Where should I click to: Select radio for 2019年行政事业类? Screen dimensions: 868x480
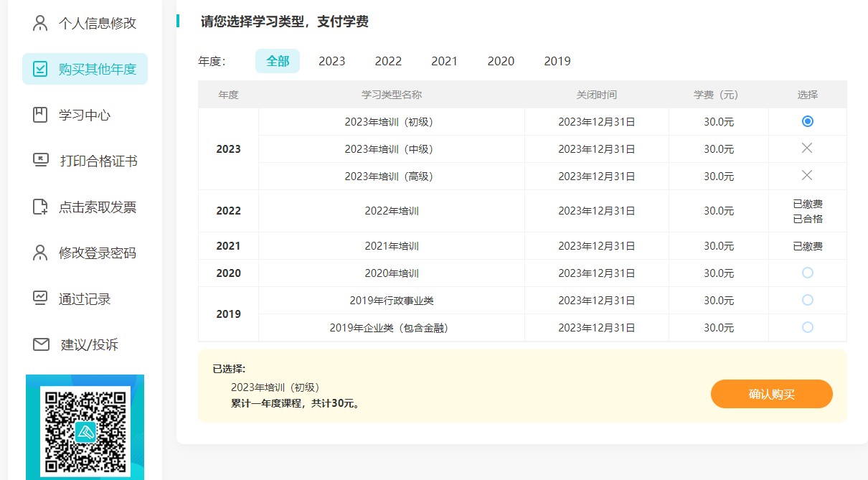pos(808,300)
